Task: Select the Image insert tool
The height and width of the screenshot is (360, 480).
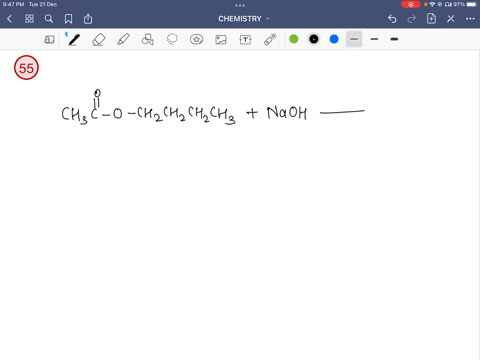Action: 221,40
